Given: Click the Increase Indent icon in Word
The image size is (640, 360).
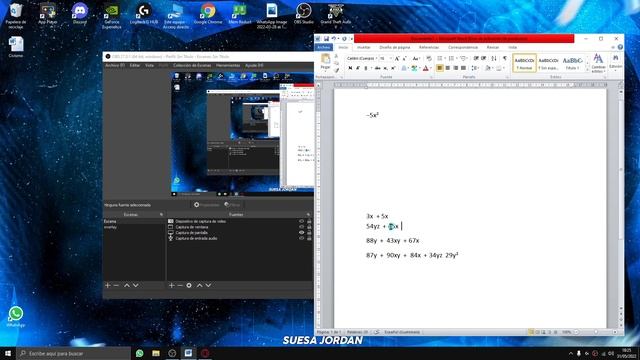Looking at the screenshot, I should coord(483,58).
